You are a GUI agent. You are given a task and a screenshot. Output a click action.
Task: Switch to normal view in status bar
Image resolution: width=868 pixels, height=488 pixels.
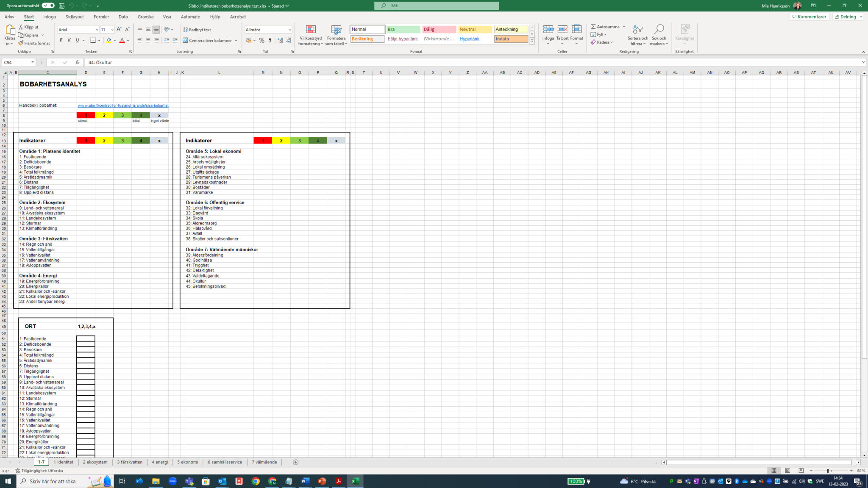[x=774, y=471]
